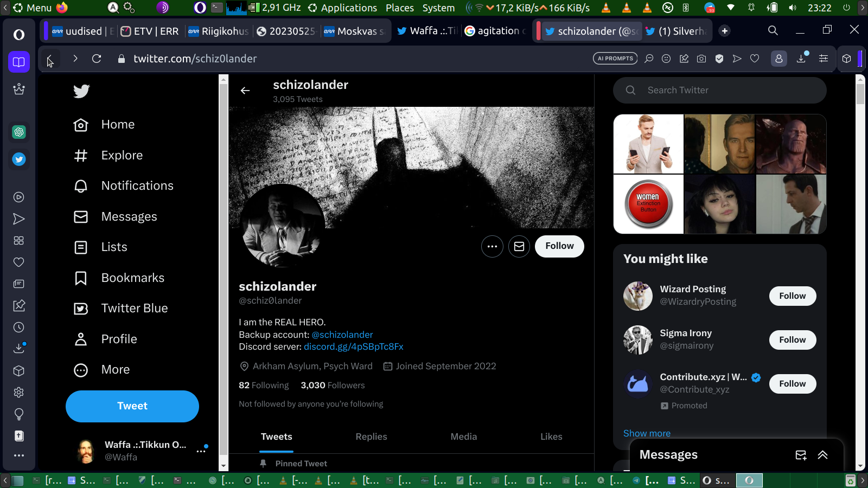Open the ad blocker shield in address bar

click(x=719, y=59)
